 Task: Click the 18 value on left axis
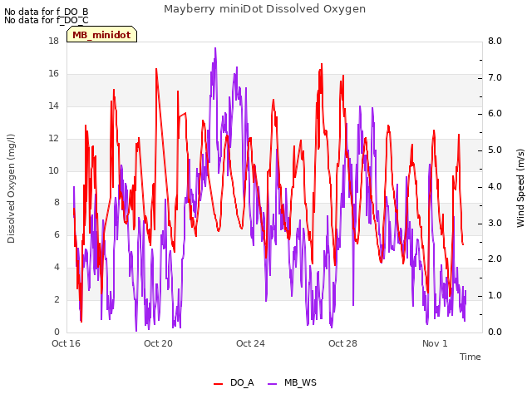click(53, 41)
